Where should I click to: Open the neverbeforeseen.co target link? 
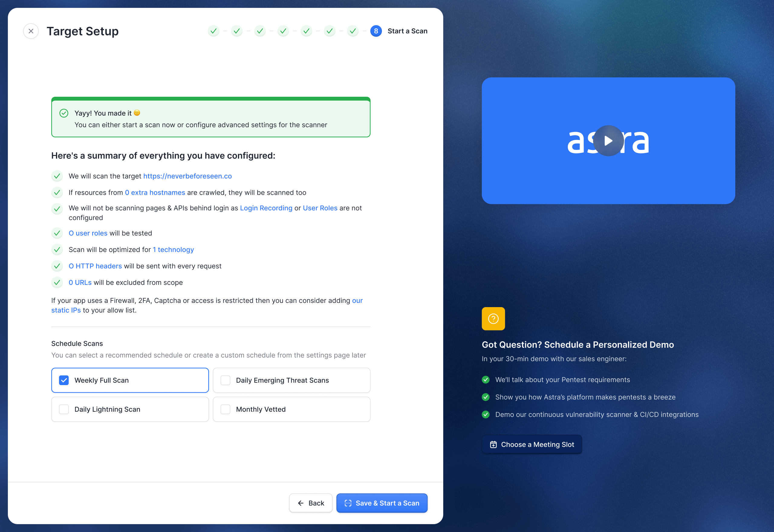[187, 176]
